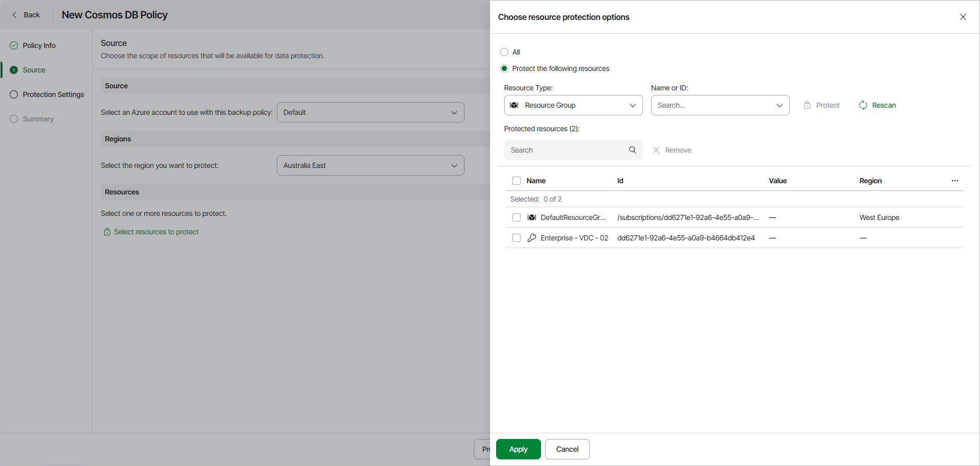This screenshot has height=466, width=980.
Task: Open the table column options ellipsis
Action: pyautogui.click(x=955, y=181)
